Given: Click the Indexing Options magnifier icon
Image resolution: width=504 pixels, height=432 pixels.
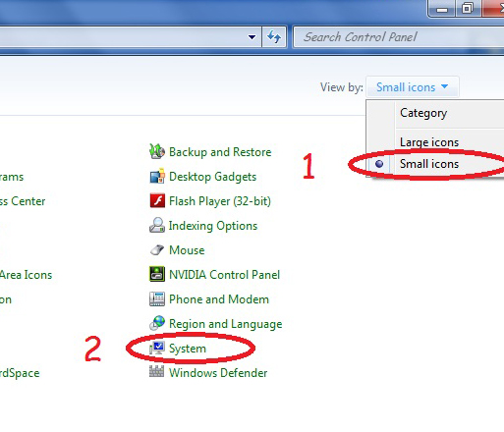Looking at the screenshot, I should click(157, 225).
